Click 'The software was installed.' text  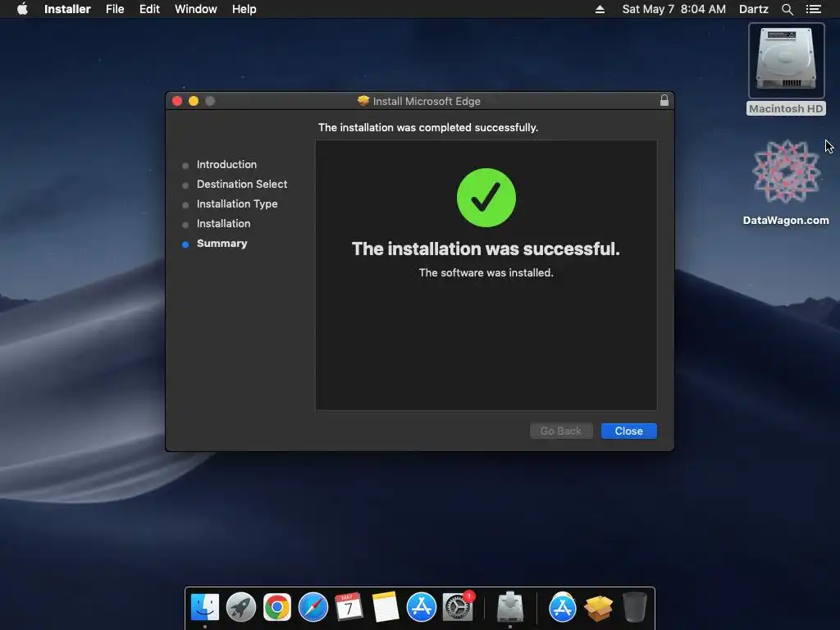click(486, 272)
